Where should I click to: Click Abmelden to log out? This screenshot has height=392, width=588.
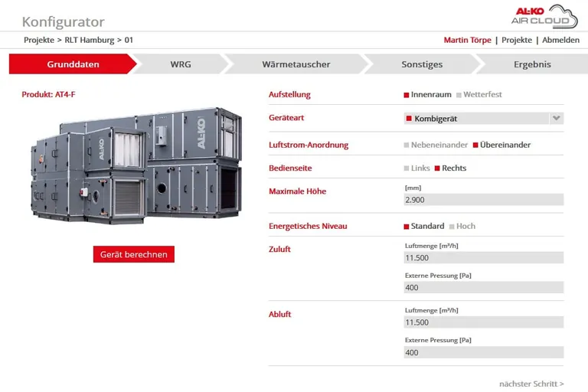(560, 40)
